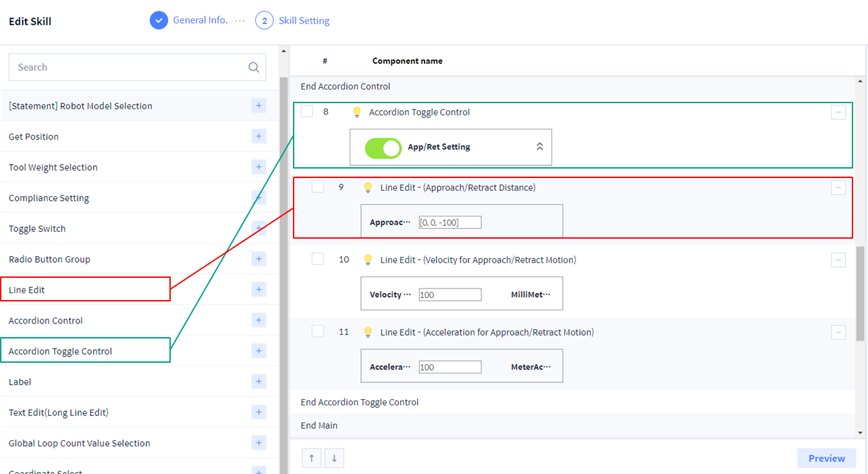The image size is (868, 474).
Task: Click the Preview button
Action: tap(826, 458)
